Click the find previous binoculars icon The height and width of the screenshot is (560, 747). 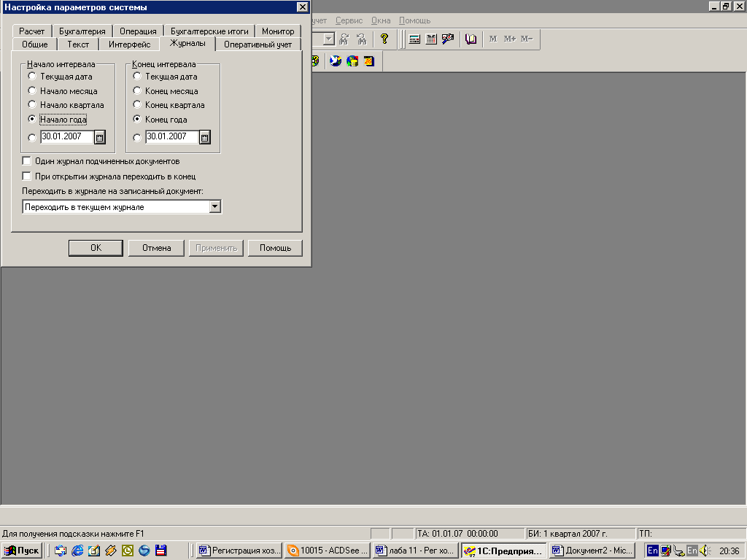click(362, 39)
